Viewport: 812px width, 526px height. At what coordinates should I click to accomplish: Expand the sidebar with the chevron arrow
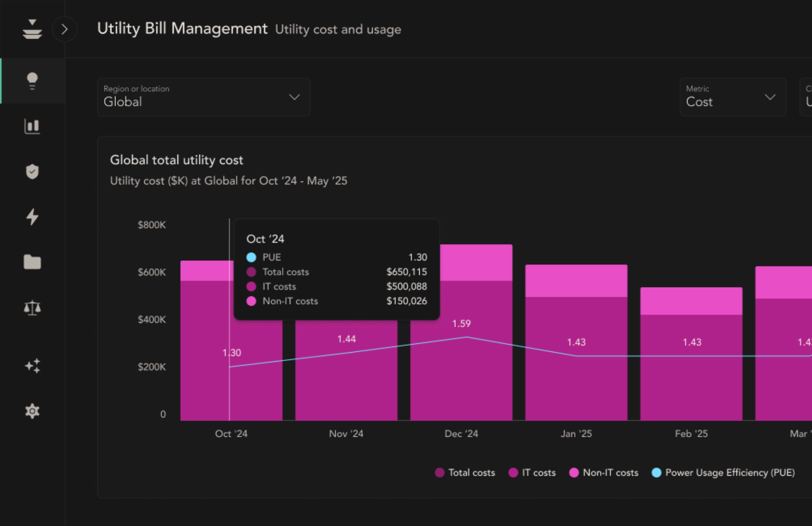click(x=64, y=29)
